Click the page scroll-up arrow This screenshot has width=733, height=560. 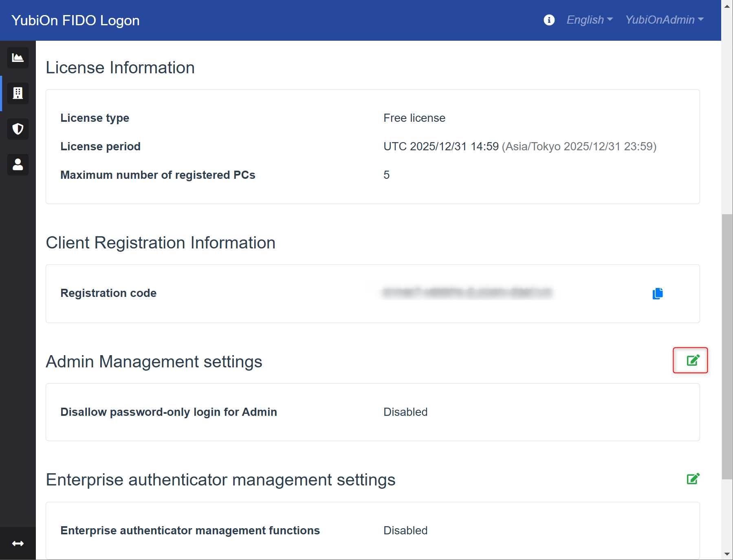727,6
